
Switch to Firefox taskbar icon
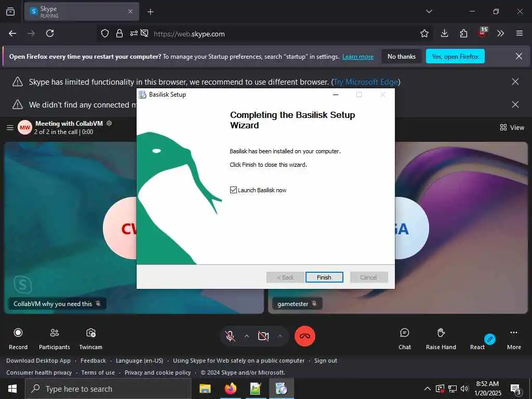click(x=230, y=389)
